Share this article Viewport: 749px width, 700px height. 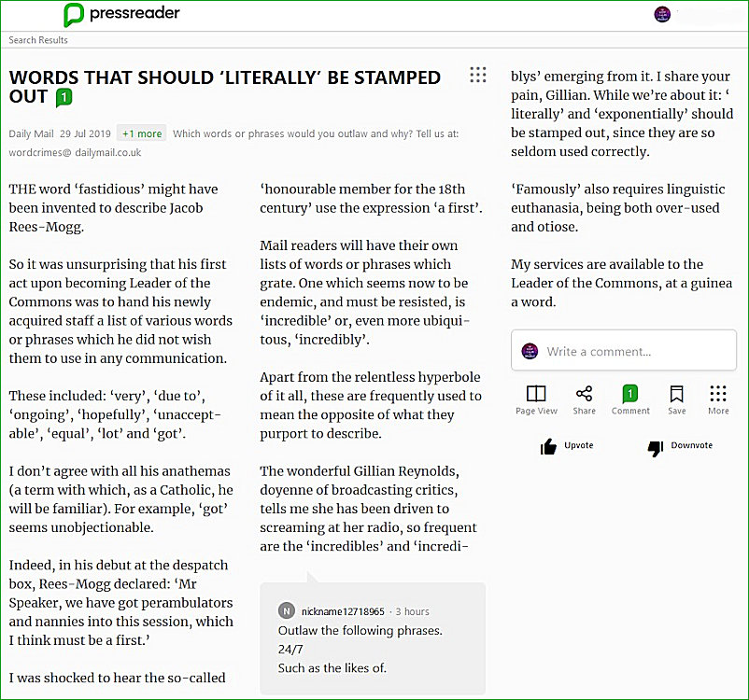584,399
